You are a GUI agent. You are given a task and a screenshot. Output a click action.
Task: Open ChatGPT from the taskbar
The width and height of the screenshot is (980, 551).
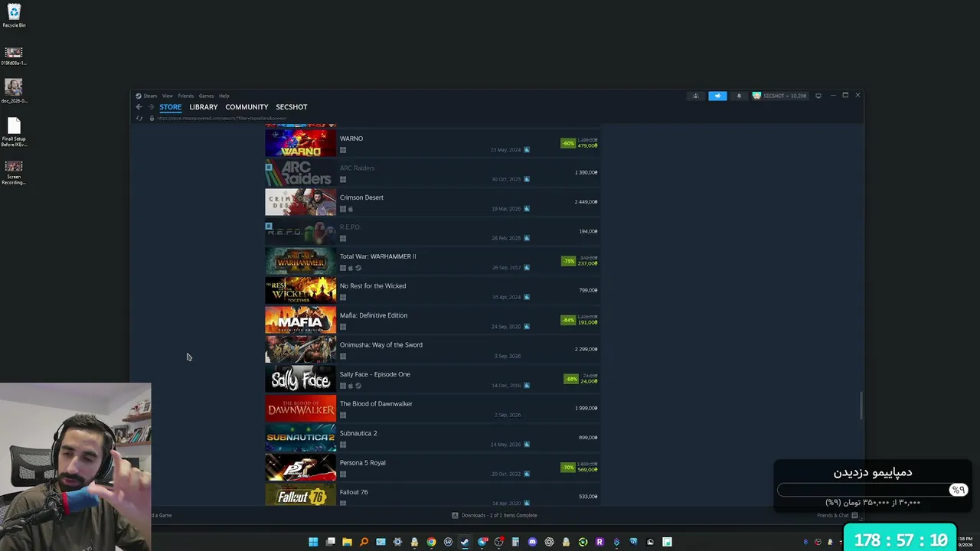click(x=549, y=542)
